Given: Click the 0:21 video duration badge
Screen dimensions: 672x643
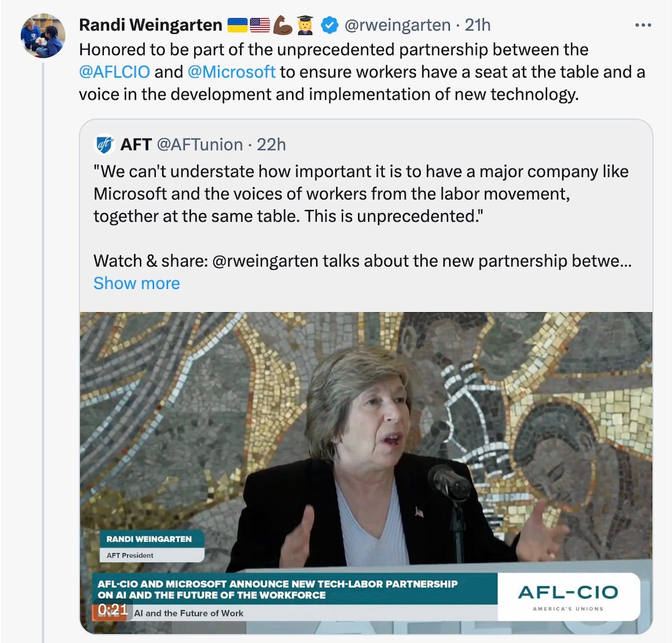Looking at the screenshot, I should [113, 610].
